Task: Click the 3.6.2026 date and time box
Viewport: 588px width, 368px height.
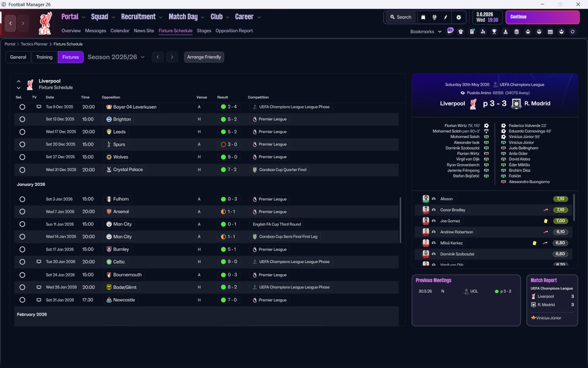Action: point(487,17)
